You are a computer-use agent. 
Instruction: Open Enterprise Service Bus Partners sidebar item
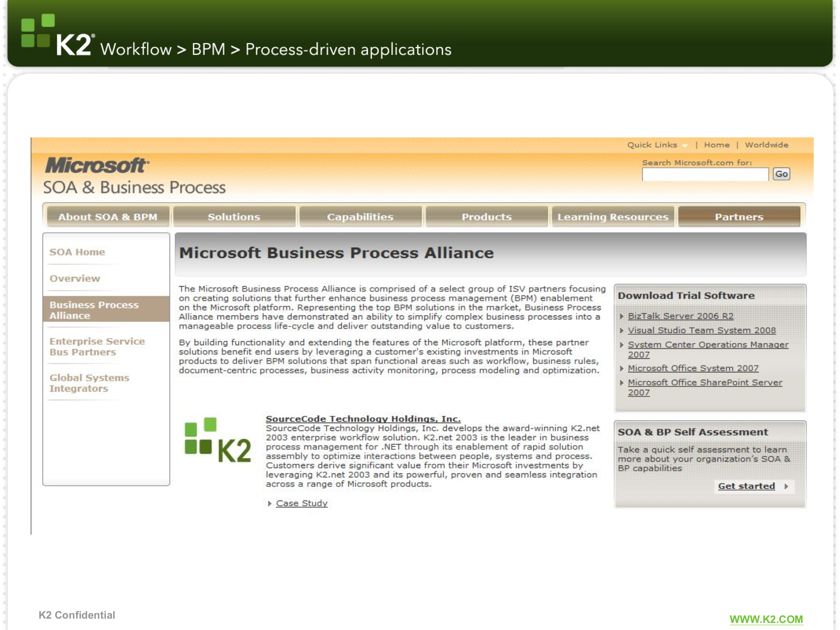point(97,346)
